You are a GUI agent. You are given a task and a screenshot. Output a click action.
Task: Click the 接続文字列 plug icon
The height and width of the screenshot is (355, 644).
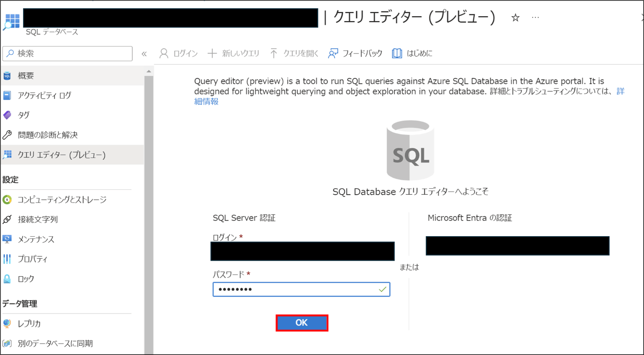pyautogui.click(x=7, y=219)
